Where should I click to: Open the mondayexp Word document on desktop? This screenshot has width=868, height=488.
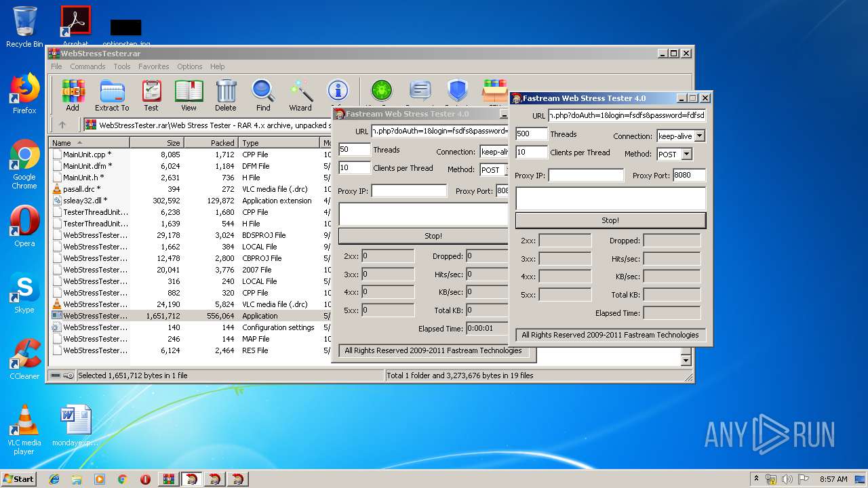(76, 426)
